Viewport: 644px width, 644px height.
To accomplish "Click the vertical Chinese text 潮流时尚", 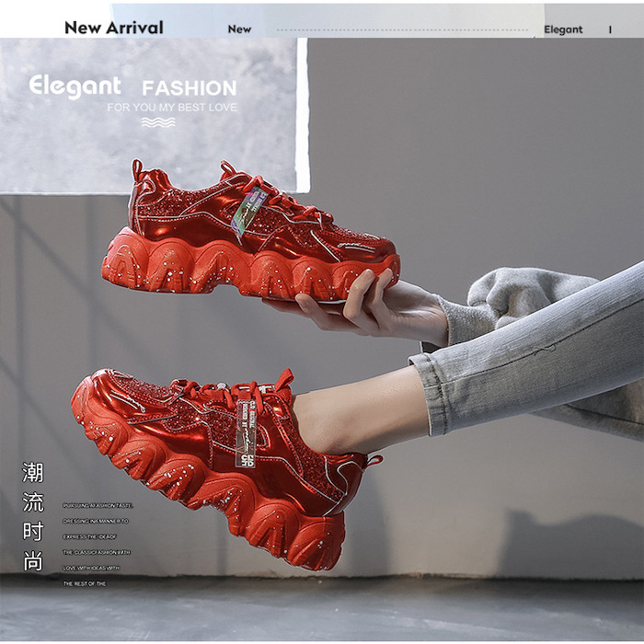I will coord(33,516).
